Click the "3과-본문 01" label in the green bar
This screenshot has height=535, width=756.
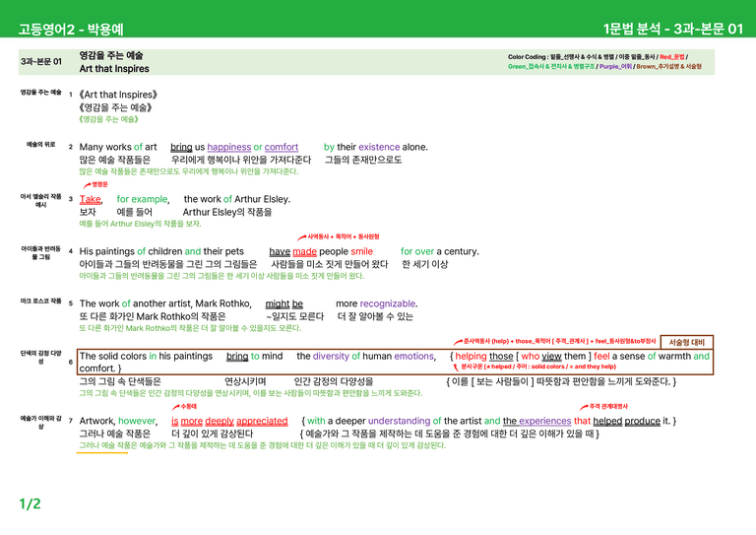click(x=41, y=61)
